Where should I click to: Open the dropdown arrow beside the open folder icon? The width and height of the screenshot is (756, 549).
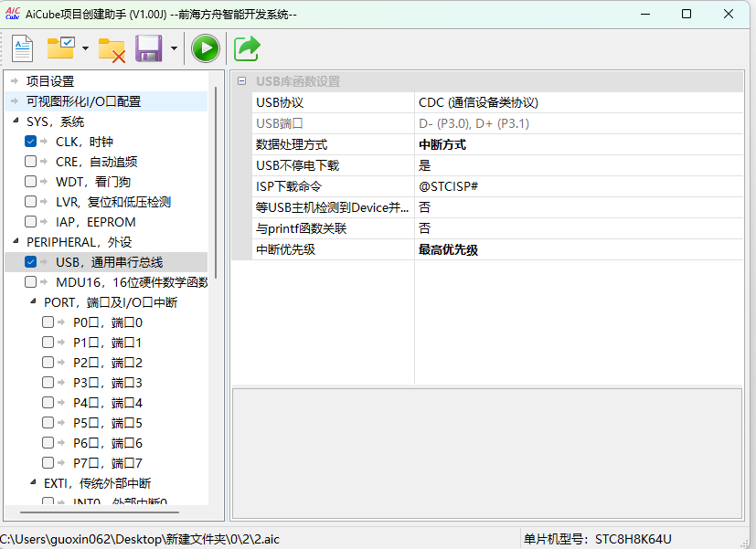tap(85, 48)
